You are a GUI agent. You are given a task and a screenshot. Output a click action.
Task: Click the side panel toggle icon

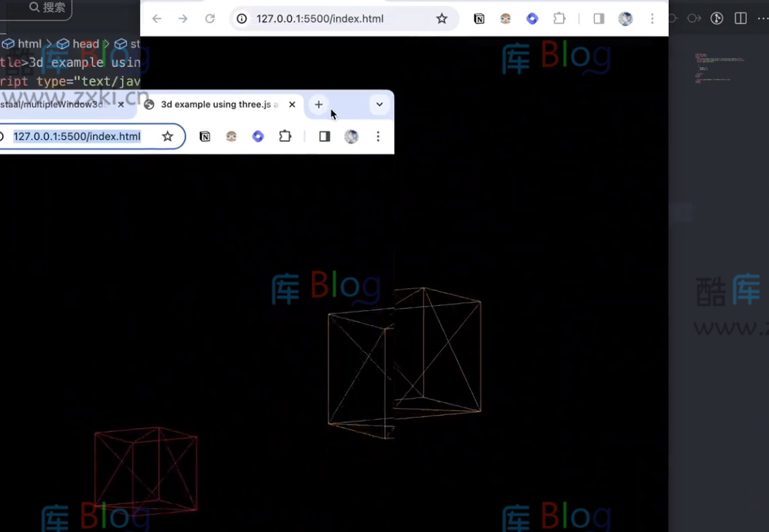[x=598, y=18]
